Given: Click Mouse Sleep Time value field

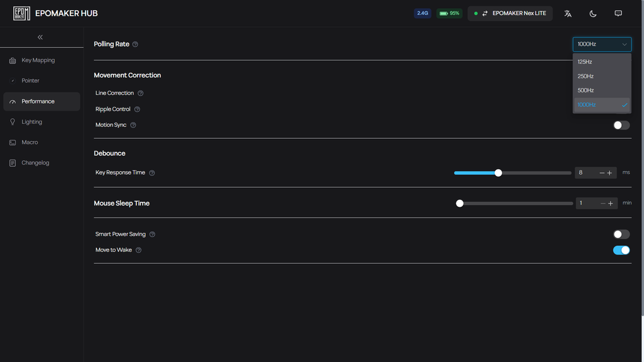Looking at the screenshot, I should point(588,203).
